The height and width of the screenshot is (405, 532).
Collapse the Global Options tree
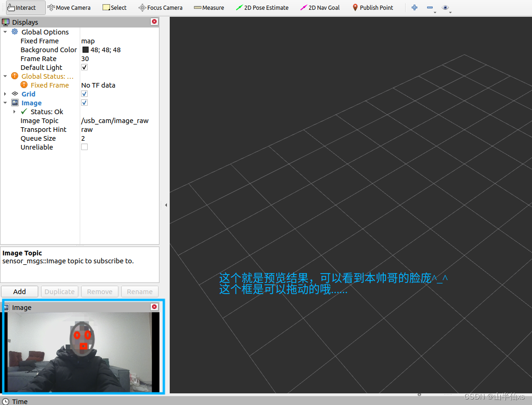coord(5,32)
